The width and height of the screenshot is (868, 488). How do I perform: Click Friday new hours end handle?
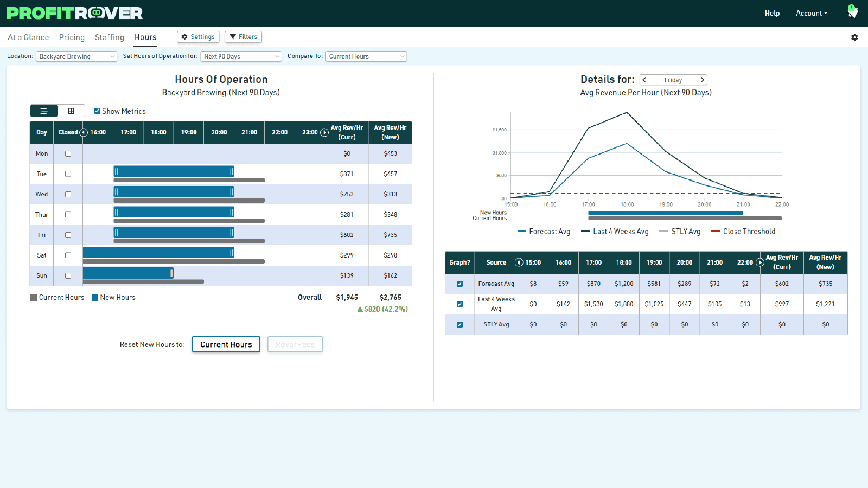coord(232,233)
